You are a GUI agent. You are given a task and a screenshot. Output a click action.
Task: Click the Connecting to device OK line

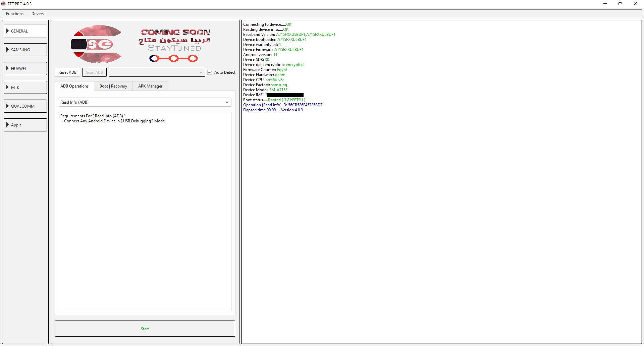pyautogui.click(x=267, y=24)
